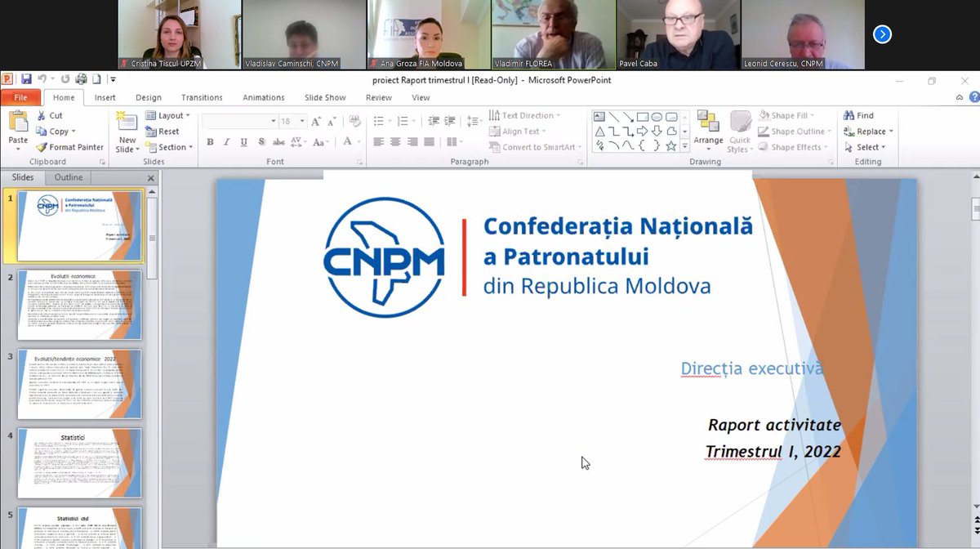
Task: Click Cristina Tiscul UPZM video tile
Action: [180, 34]
